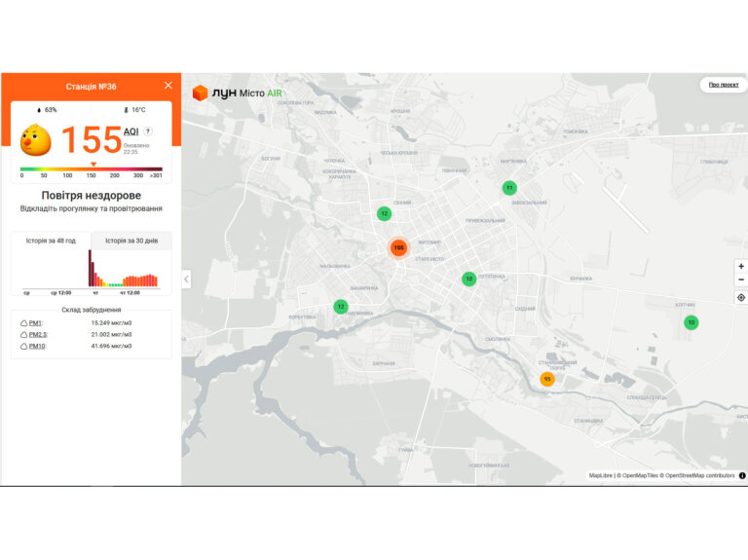Click the PM10 pollutant link
This screenshot has width=748, height=560.
(x=37, y=347)
